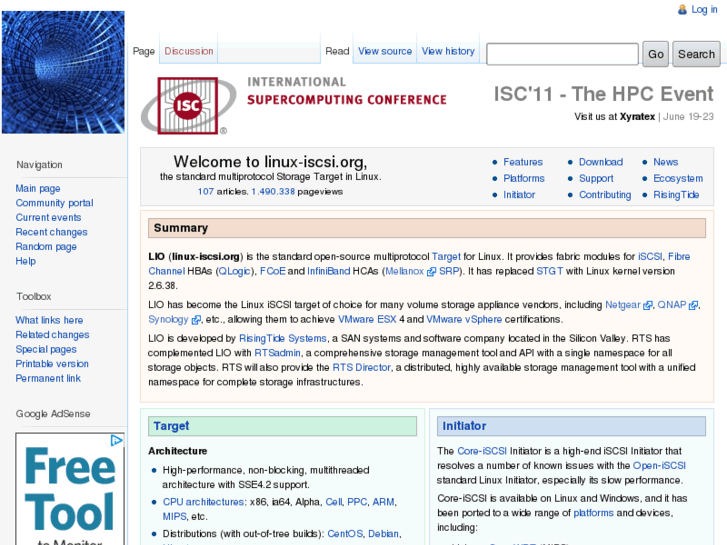
Task: Open Printable version link
Action: [52, 364]
